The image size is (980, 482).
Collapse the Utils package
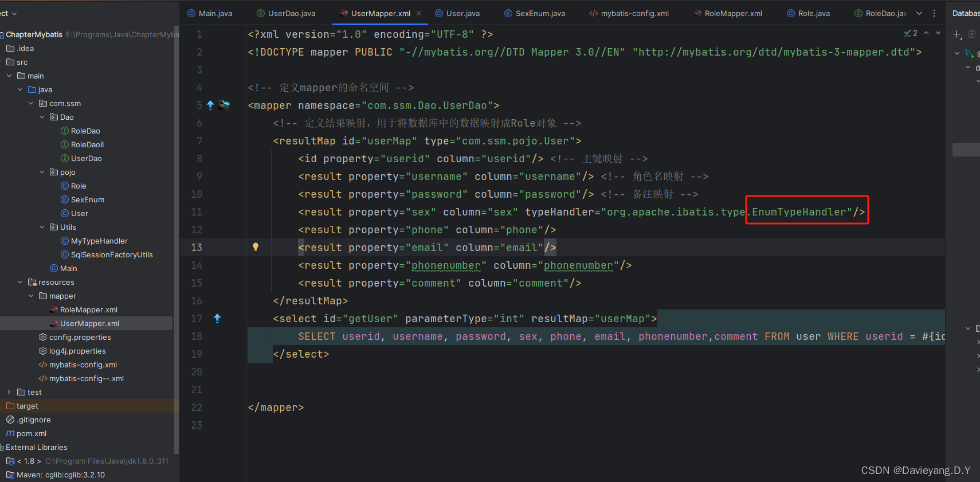click(x=42, y=227)
